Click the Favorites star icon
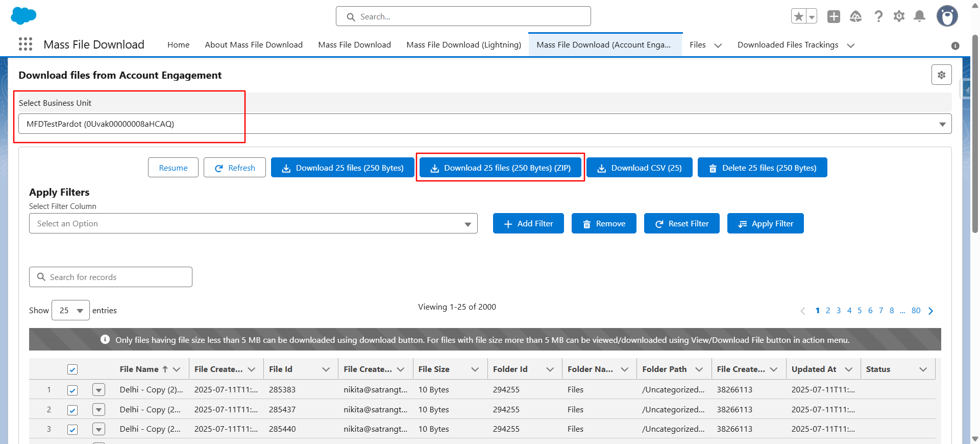The height and width of the screenshot is (444, 980). (799, 16)
